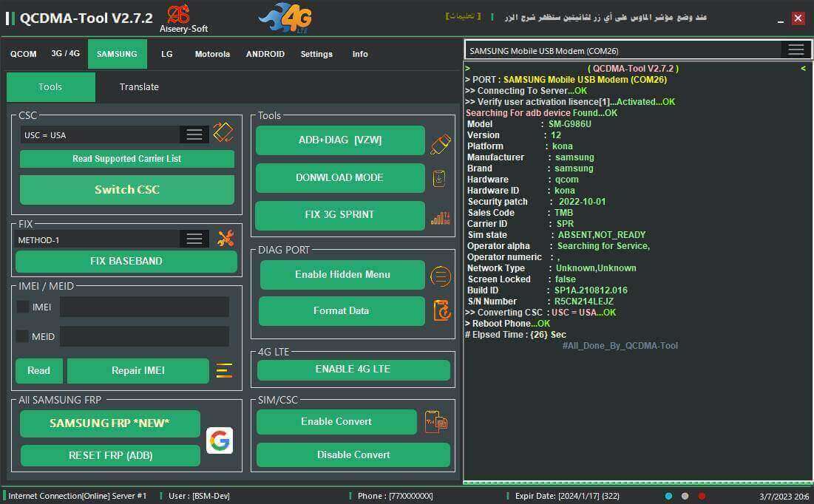The width and height of the screenshot is (814, 504).
Task: Click RESET FRP (ADB) button
Action: (x=110, y=456)
